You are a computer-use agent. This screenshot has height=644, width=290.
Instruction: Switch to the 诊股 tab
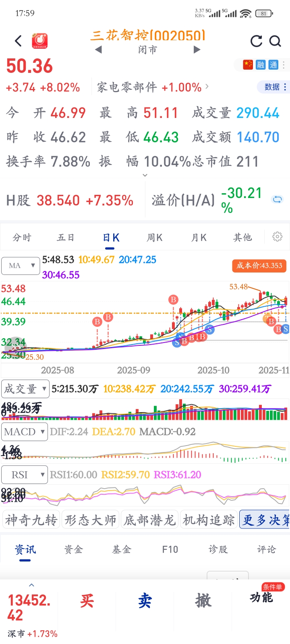point(218,550)
